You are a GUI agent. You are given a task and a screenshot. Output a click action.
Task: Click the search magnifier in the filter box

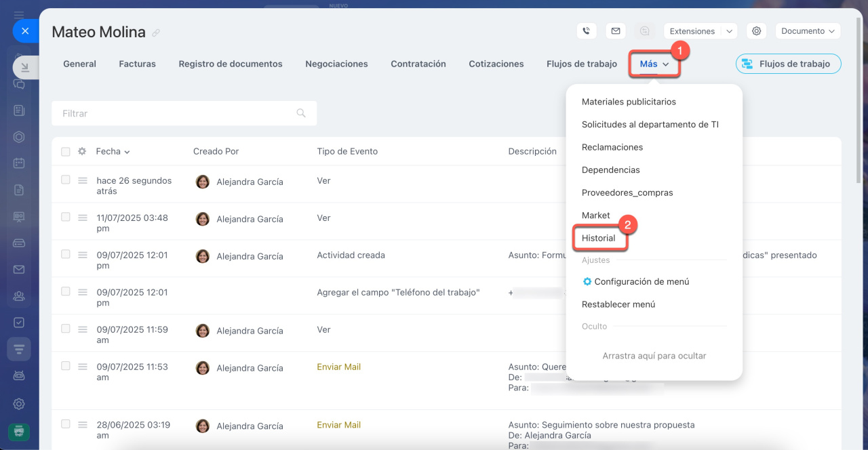(301, 113)
